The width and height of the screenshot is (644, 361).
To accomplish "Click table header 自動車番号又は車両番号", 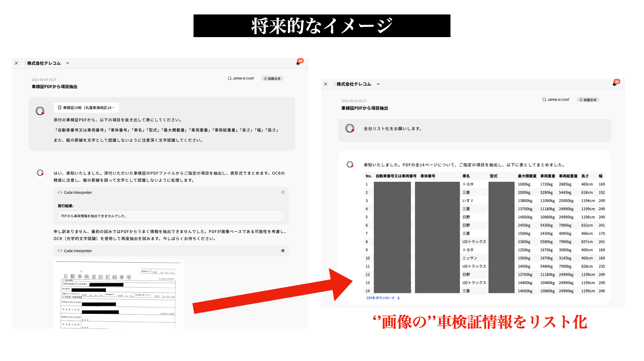I will coord(396,176).
